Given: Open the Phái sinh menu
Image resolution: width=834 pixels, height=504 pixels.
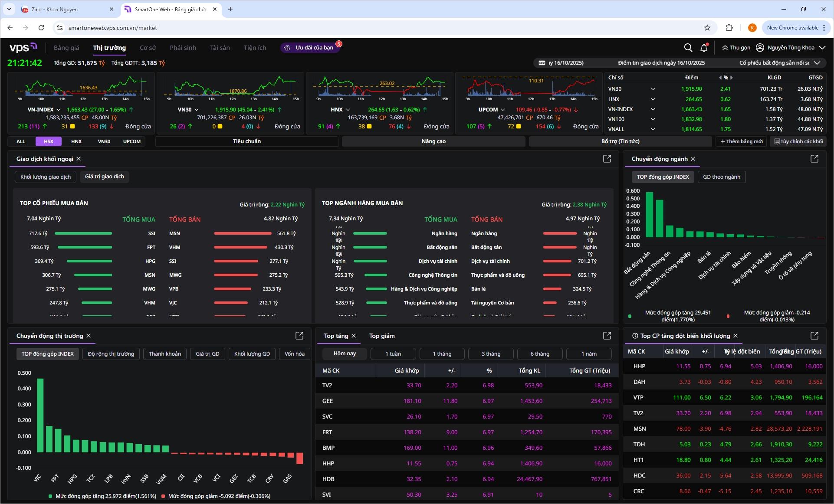Looking at the screenshot, I should 183,48.
